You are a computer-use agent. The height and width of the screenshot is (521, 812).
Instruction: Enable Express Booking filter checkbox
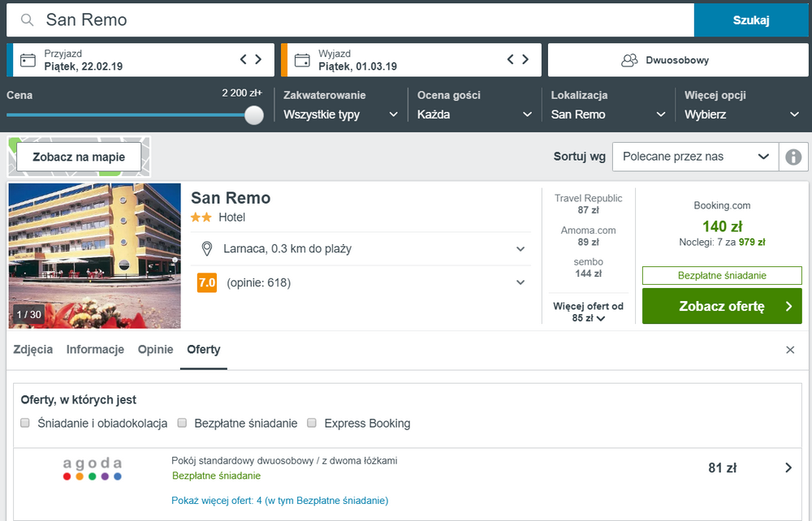click(311, 423)
